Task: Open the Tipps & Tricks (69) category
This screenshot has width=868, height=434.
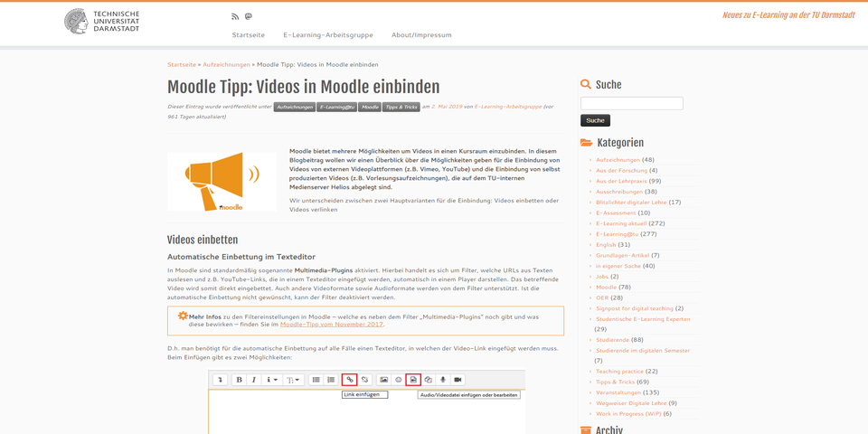Action: click(615, 382)
